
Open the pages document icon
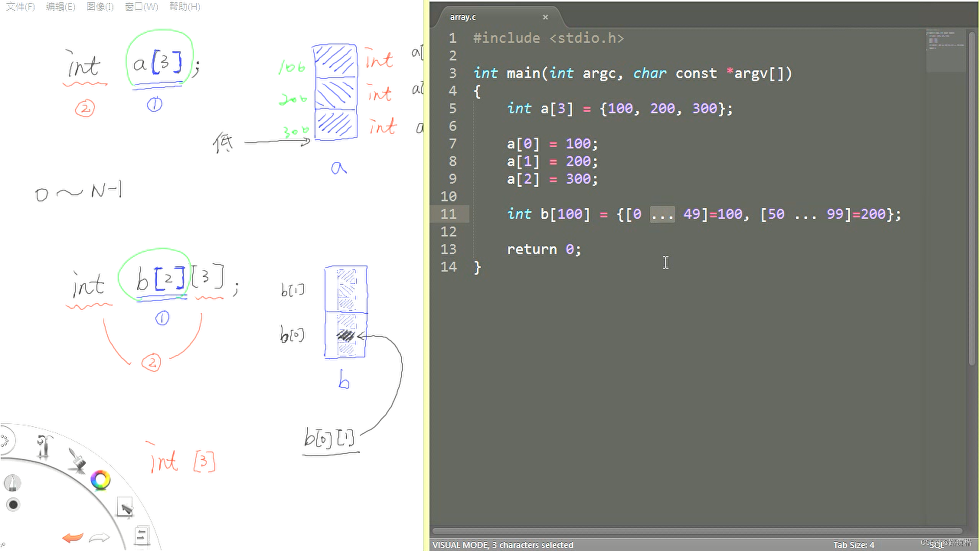pyautogui.click(x=142, y=536)
